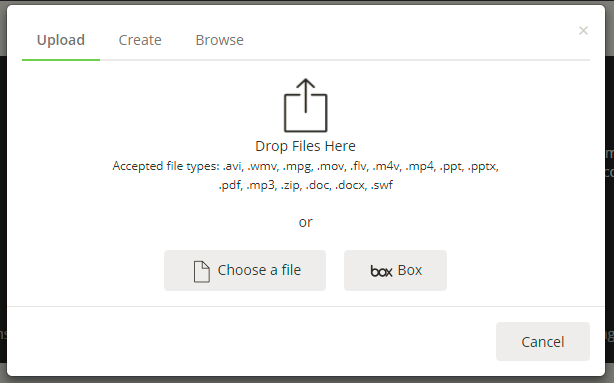The height and width of the screenshot is (383, 614).
Task: Click the "or" separator text
Action: tap(305, 222)
